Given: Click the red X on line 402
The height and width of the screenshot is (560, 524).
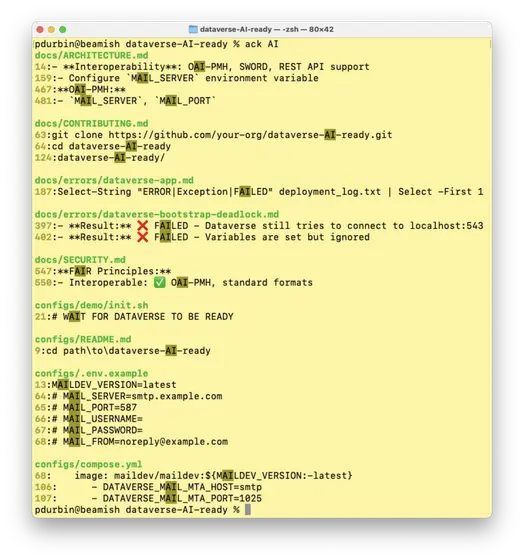Looking at the screenshot, I should (x=143, y=237).
